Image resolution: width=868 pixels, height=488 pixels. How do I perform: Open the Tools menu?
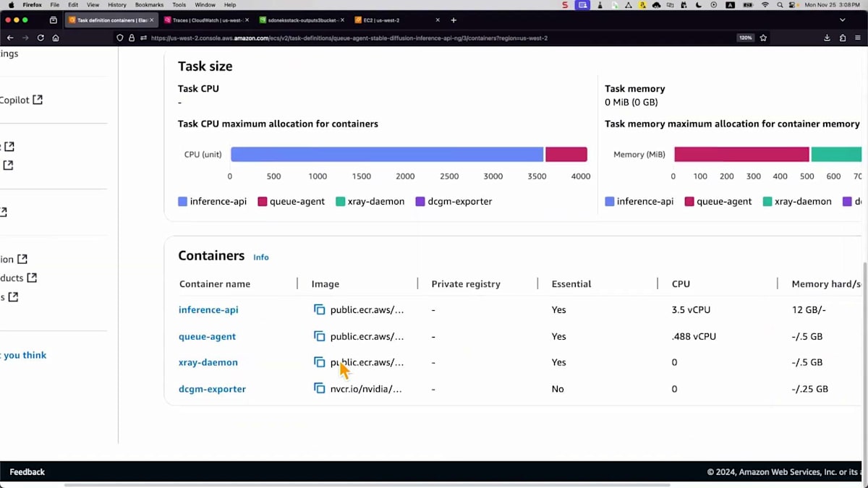click(179, 5)
